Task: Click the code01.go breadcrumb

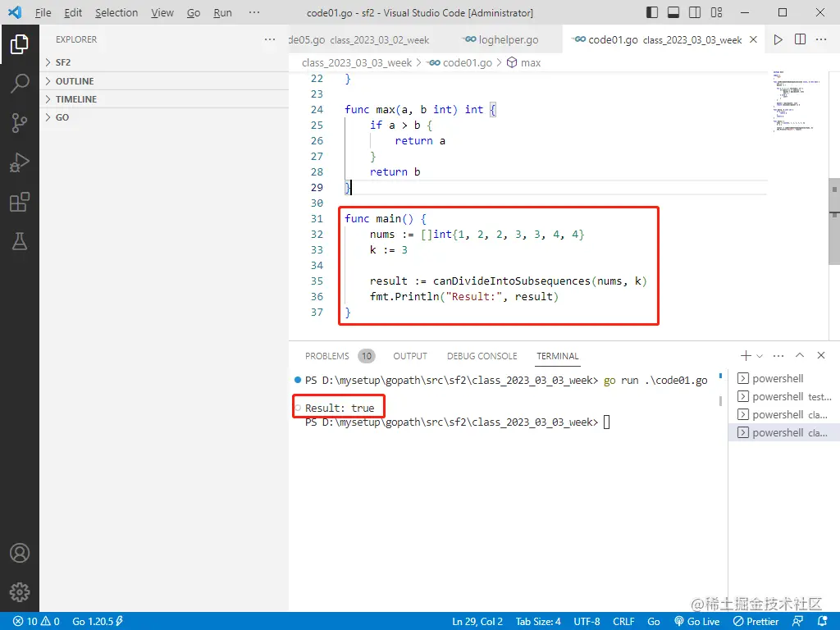Action: pos(460,62)
